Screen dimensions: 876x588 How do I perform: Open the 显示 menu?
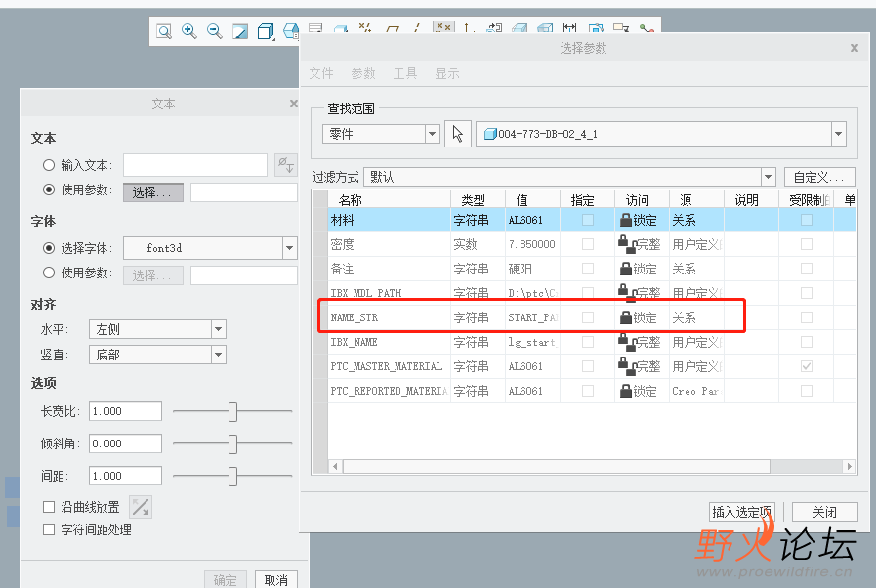pos(447,73)
